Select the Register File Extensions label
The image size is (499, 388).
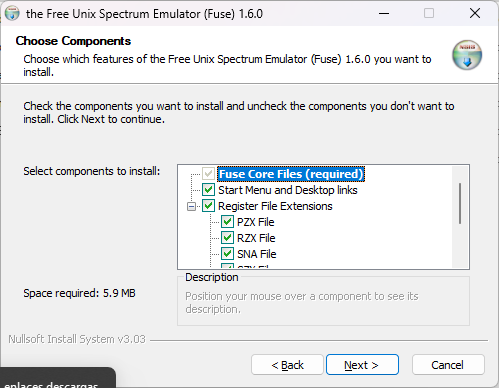tap(275, 206)
